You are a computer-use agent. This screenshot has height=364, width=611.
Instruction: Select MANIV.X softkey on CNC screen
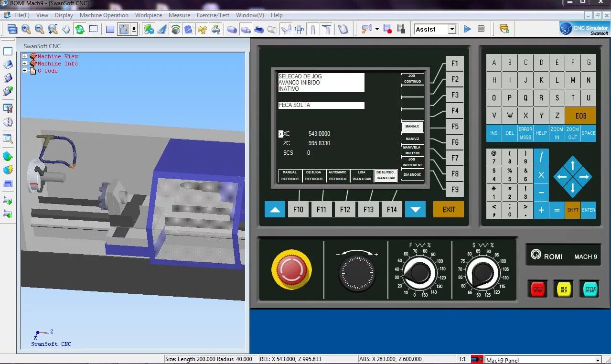click(412, 127)
